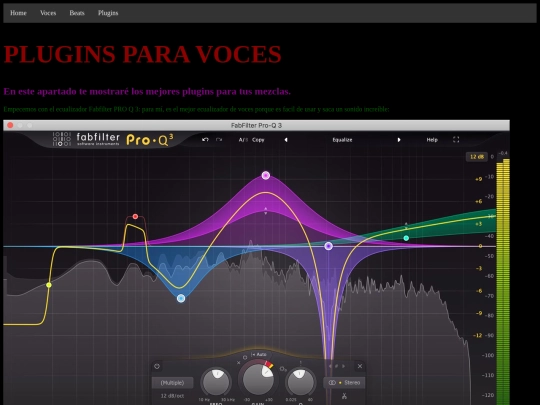The image size is (540, 405).
Task: Click the FREQ knob
Action: [216, 382]
